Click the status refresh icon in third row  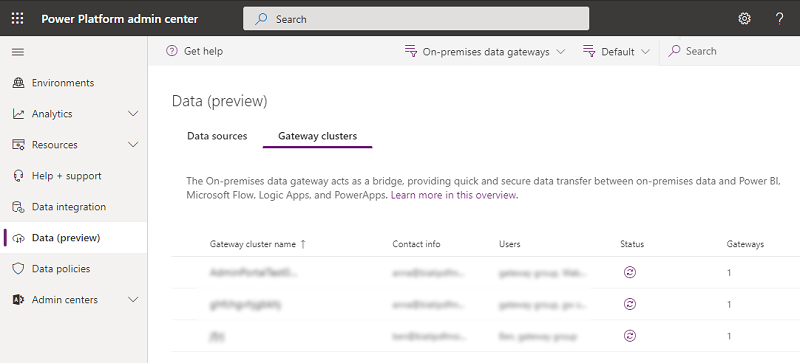click(630, 336)
